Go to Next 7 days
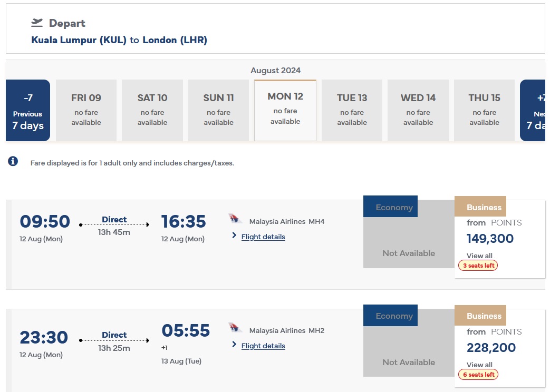This screenshot has width=550, height=392. coord(534,111)
